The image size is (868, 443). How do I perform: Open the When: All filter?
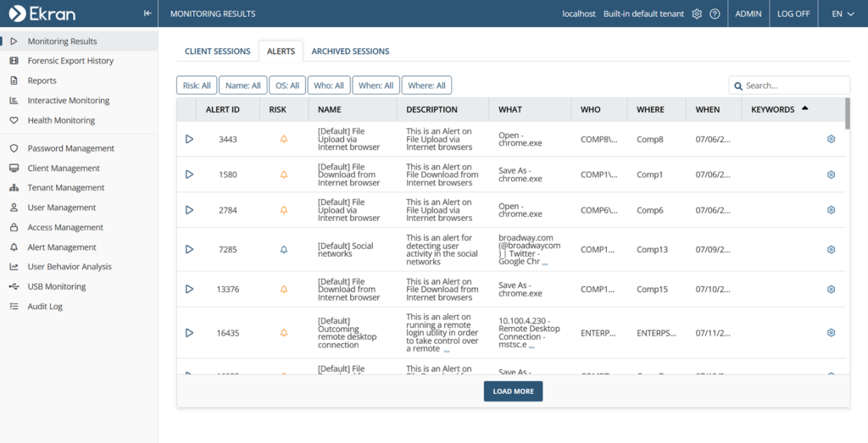[x=376, y=86]
